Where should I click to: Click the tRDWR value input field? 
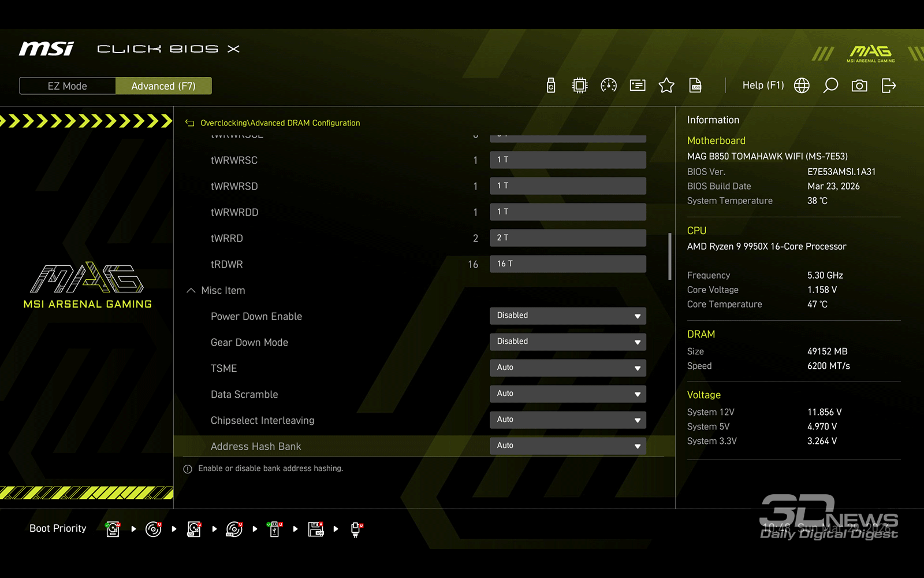pyautogui.click(x=568, y=264)
